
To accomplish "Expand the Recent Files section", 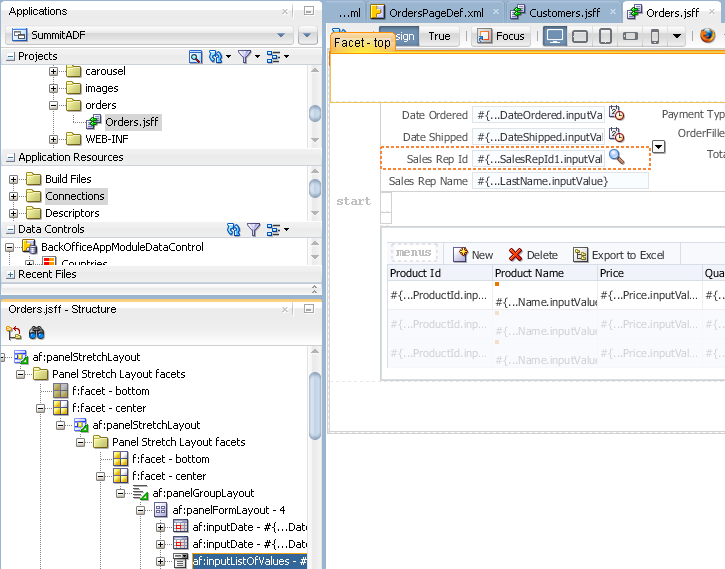I will tap(10, 274).
